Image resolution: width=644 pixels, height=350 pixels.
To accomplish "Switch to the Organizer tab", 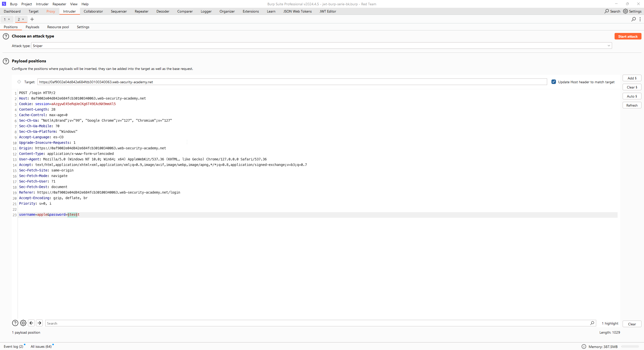I will [x=227, y=11].
